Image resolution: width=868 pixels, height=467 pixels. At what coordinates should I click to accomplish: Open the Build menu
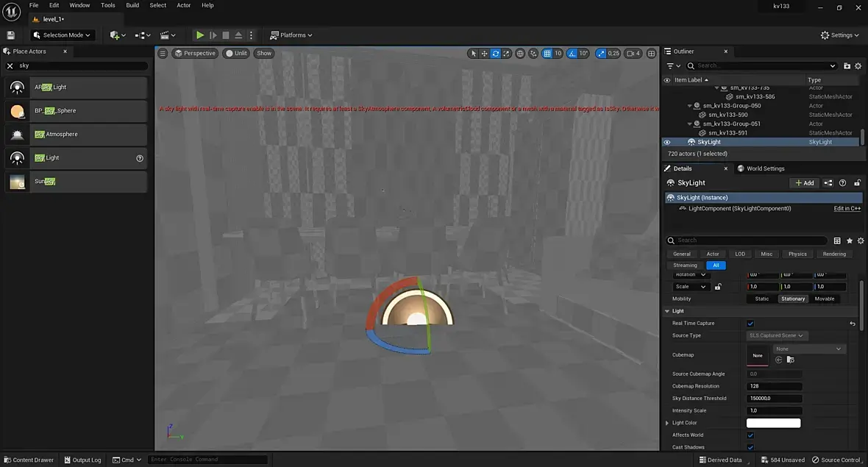(x=132, y=5)
